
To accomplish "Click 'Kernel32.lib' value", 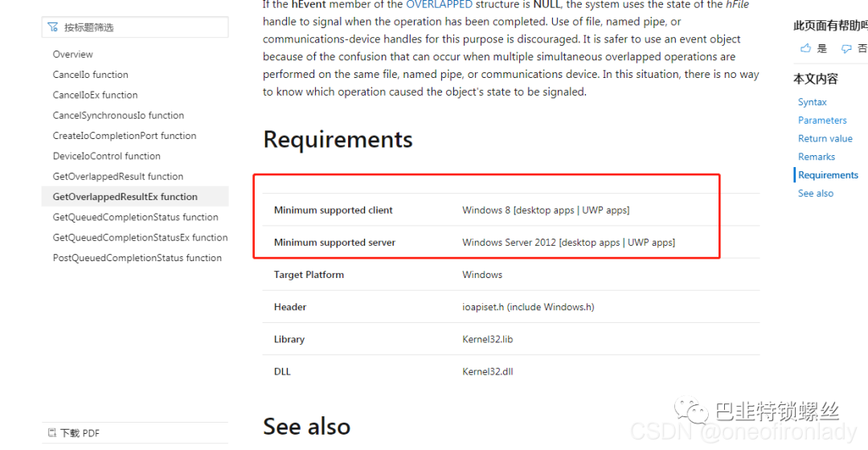I will [x=488, y=339].
